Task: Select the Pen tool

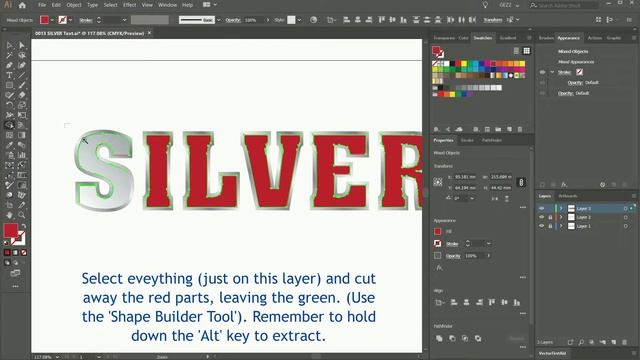Action: click(x=9, y=65)
